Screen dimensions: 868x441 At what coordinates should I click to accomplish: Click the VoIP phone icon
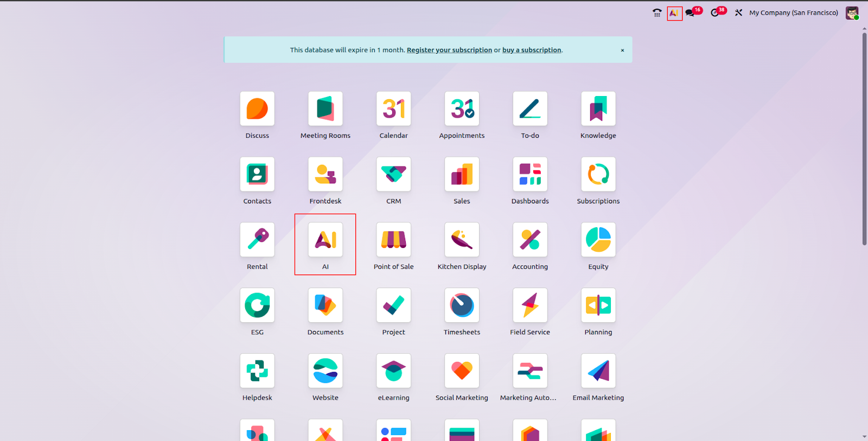pyautogui.click(x=657, y=13)
